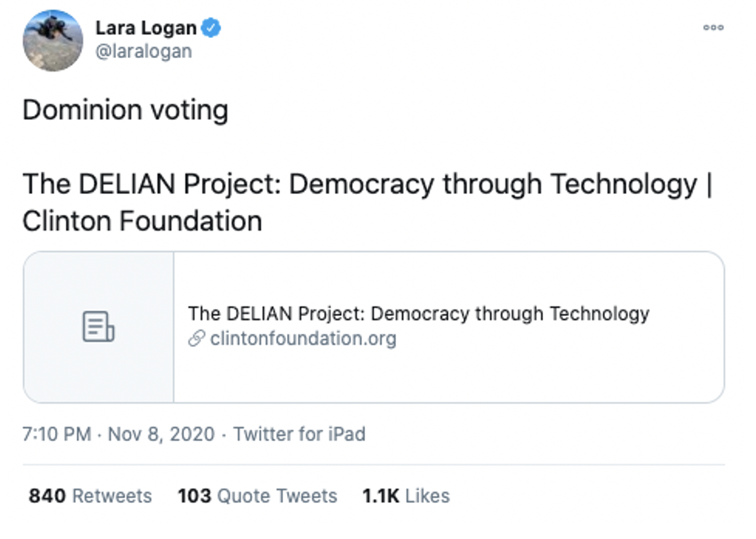756x539 pixels.
Task: View the 103 Quote Tweets
Action: click(x=257, y=496)
